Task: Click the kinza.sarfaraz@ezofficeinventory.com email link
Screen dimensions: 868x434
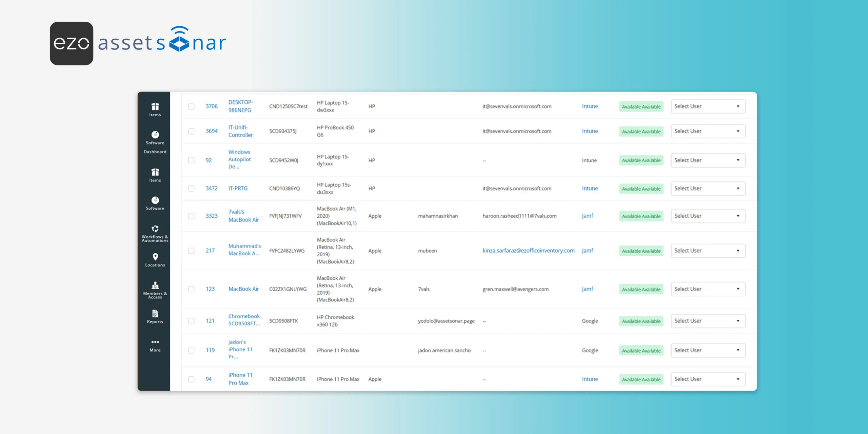Action: (529, 251)
